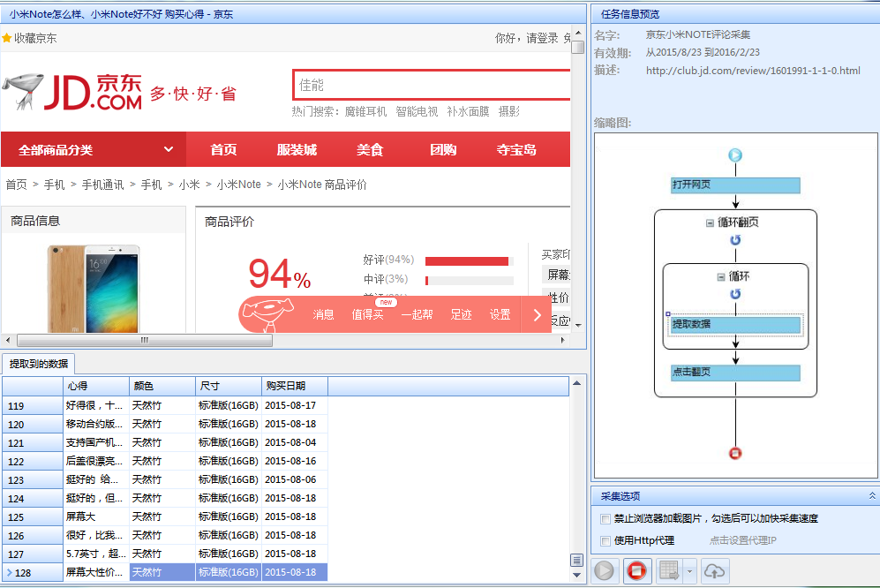Click breadcrumb link 小米Note

pyautogui.click(x=238, y=185)
